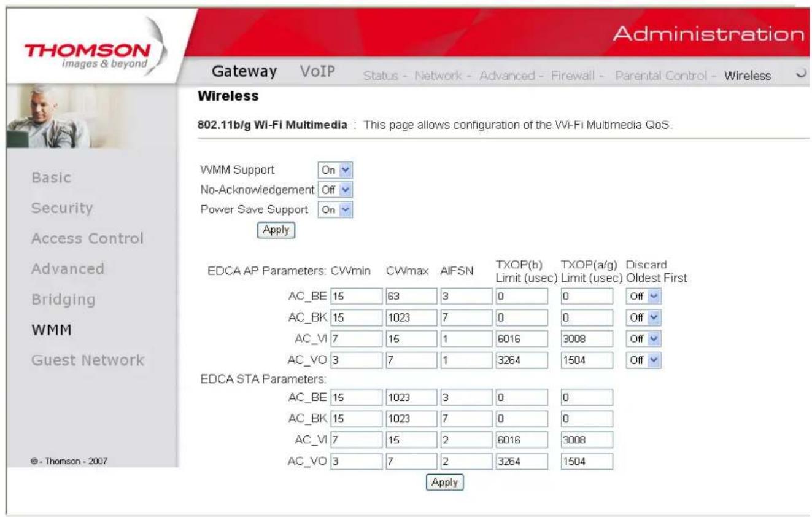Screen dimensions: 812x517
Task: Switch to the Gateway tab
Action: pos(244,71)
